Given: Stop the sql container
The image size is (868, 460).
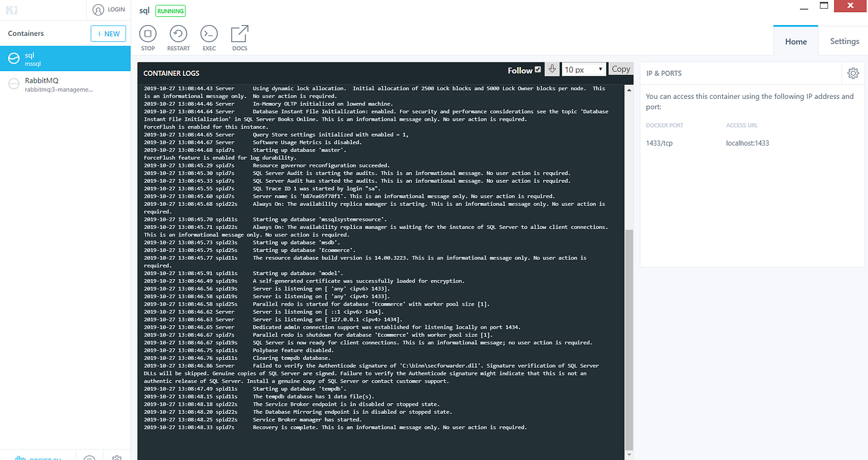Looking at the screenshot, I should point(148,38).
